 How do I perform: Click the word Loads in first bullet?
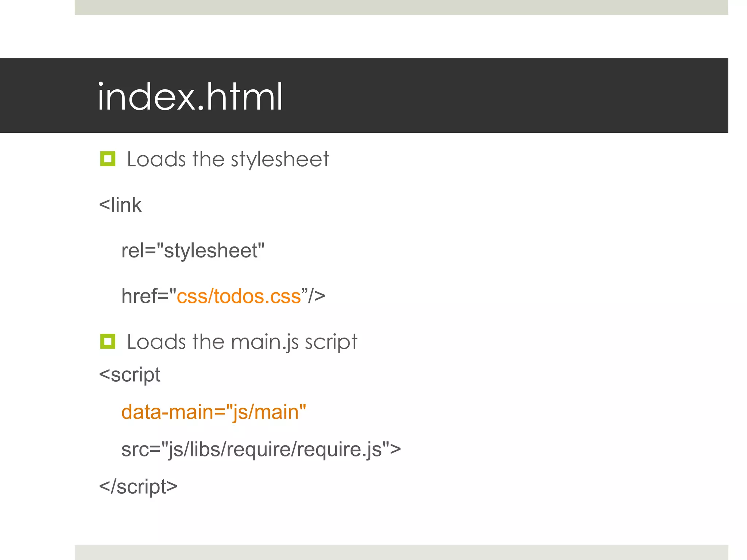tap(156, 160)
